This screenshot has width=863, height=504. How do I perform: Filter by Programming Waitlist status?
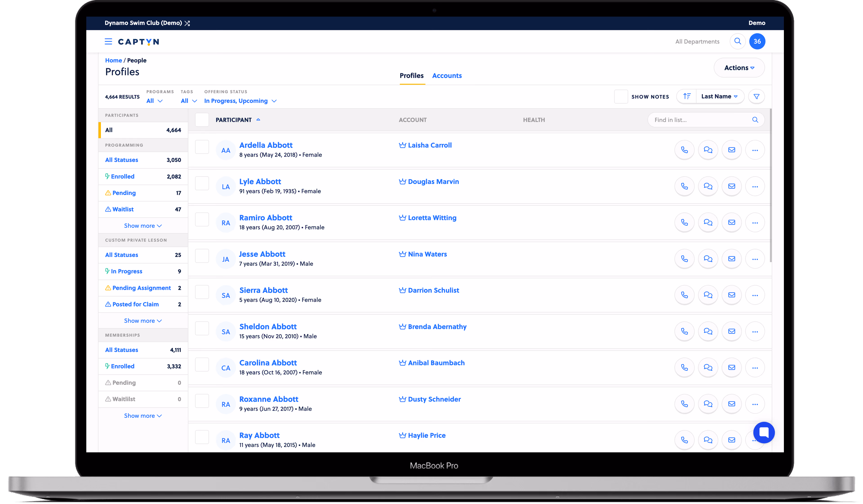point(143,209)
